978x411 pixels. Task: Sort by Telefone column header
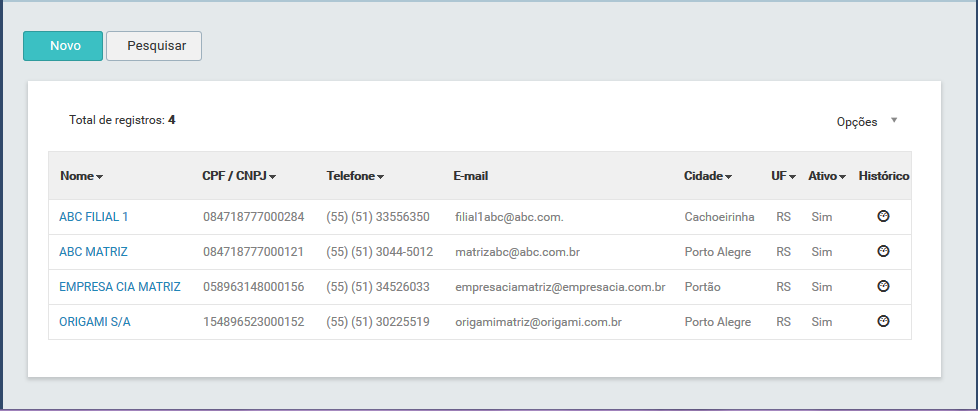(x=355, y=176)
